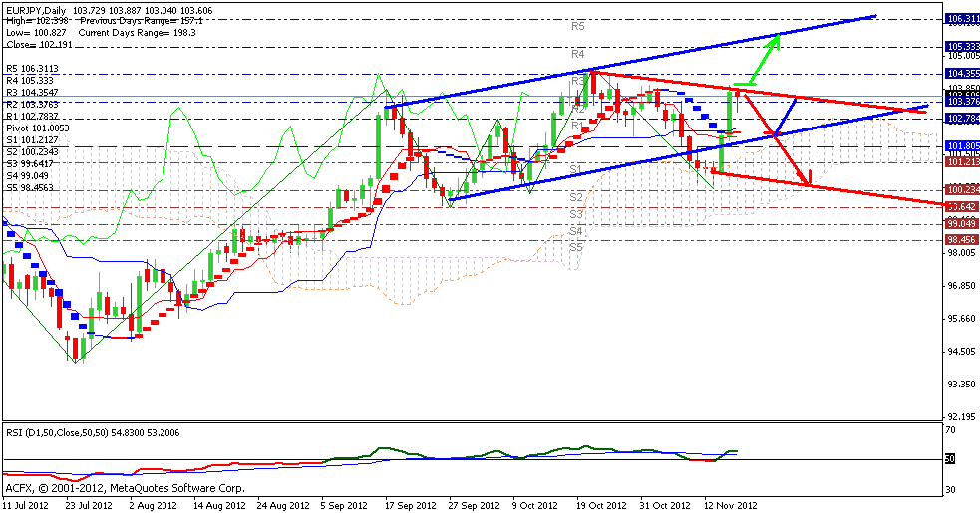Viewport: 980px width, 513px height.
Task: Click the 'S5 98.4563' support label
Action: 34,187
